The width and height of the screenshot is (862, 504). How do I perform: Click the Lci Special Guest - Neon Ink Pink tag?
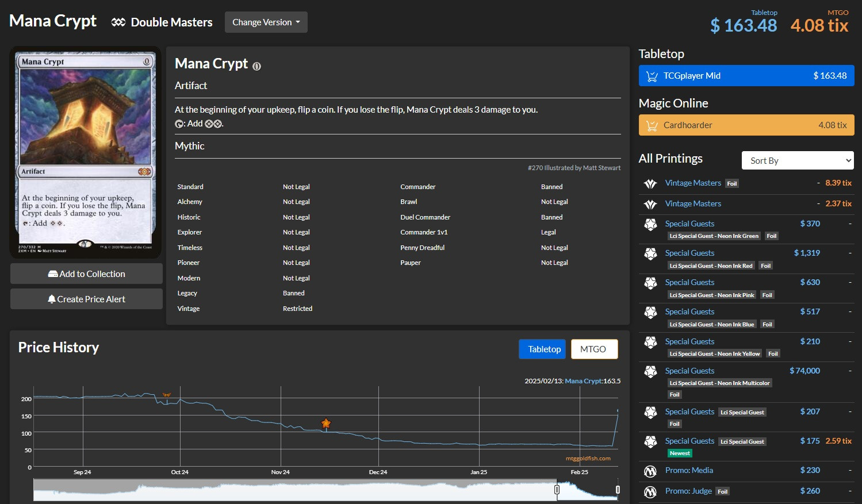(x=711, y=295)
